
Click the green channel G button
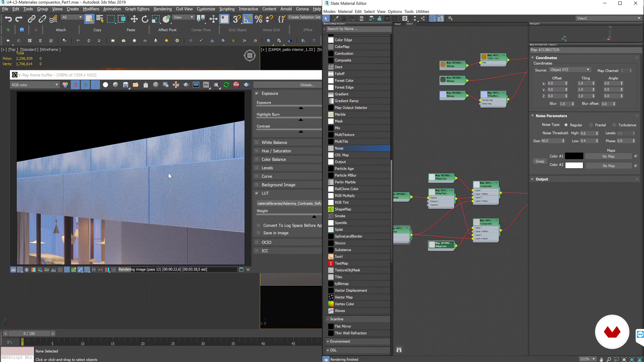click(x=86, y=85)
